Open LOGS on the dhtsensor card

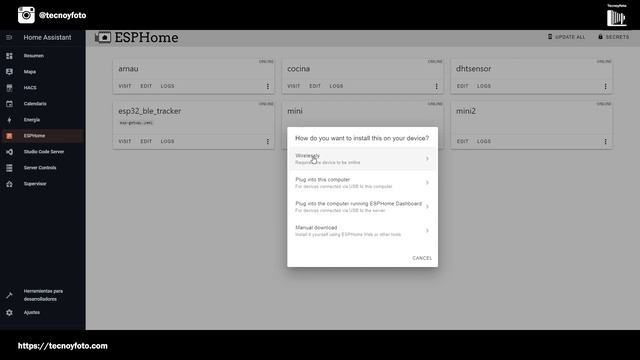484,86
